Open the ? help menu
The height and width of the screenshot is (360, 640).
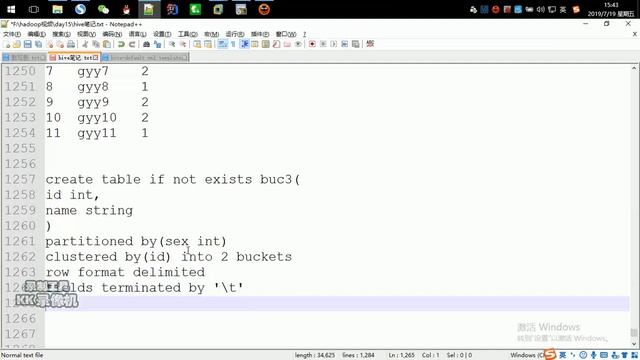click(x=304, y=34)
